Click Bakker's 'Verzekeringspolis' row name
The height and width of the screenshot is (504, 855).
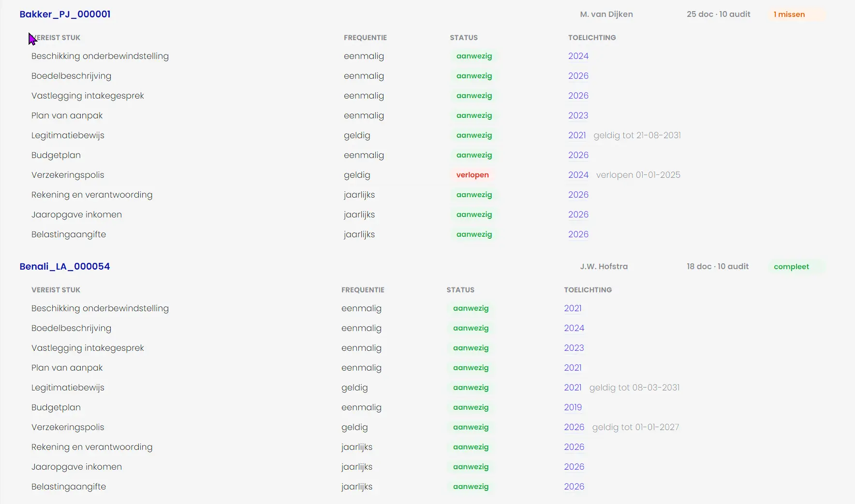(x=68, y=175)
